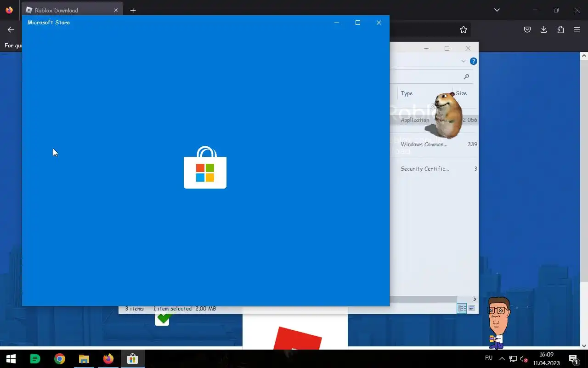Show hidden system tray icons
Screen dimensions: 588x368
(502, 359)
